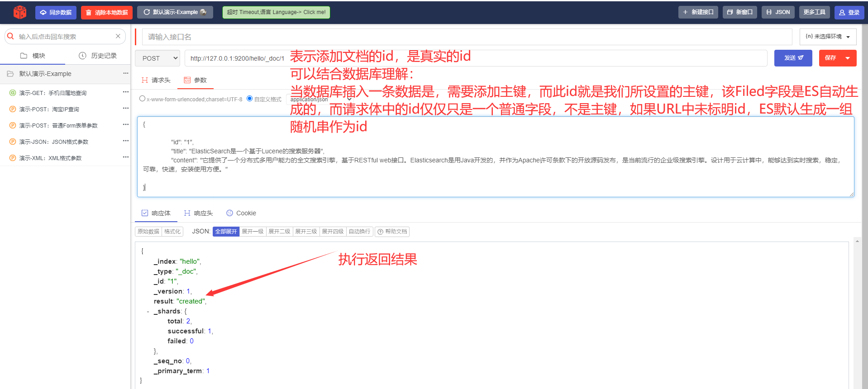Image resolution: width=868 pixels, height=389 pixels.
Task: Click the _index "hello" value
Action: pyautogui.click(x=190, y=261)
